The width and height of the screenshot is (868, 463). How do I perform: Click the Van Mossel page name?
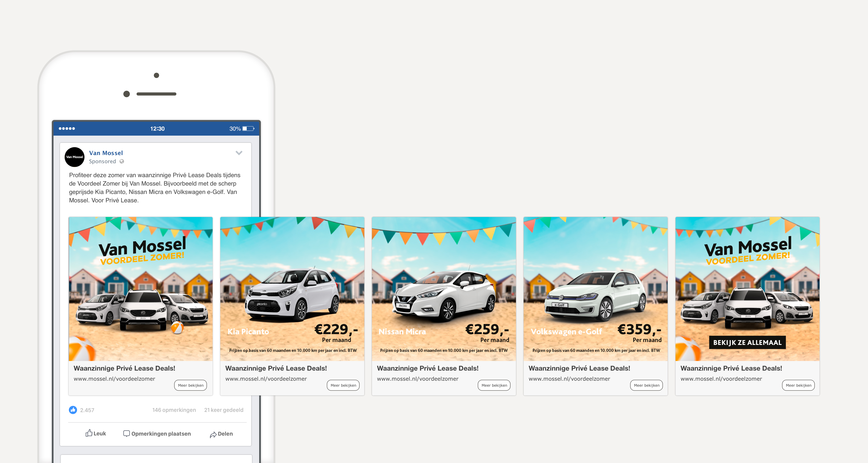point(106,153)
